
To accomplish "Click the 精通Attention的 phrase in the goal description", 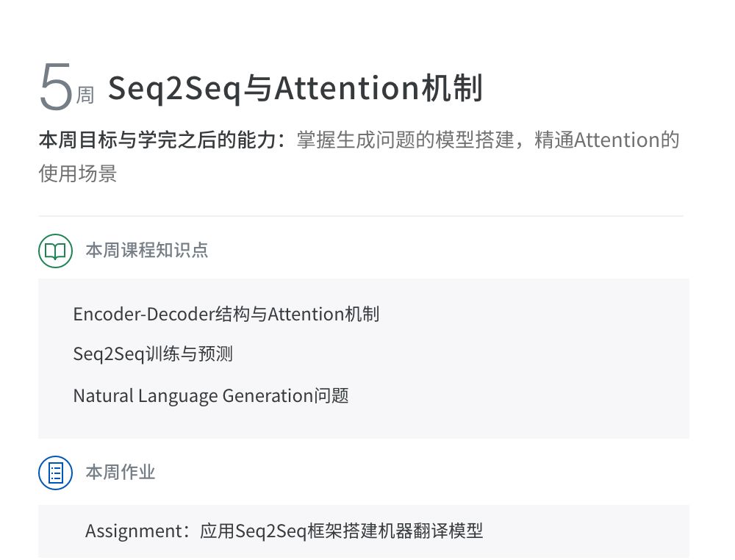I will pos(606,140).
